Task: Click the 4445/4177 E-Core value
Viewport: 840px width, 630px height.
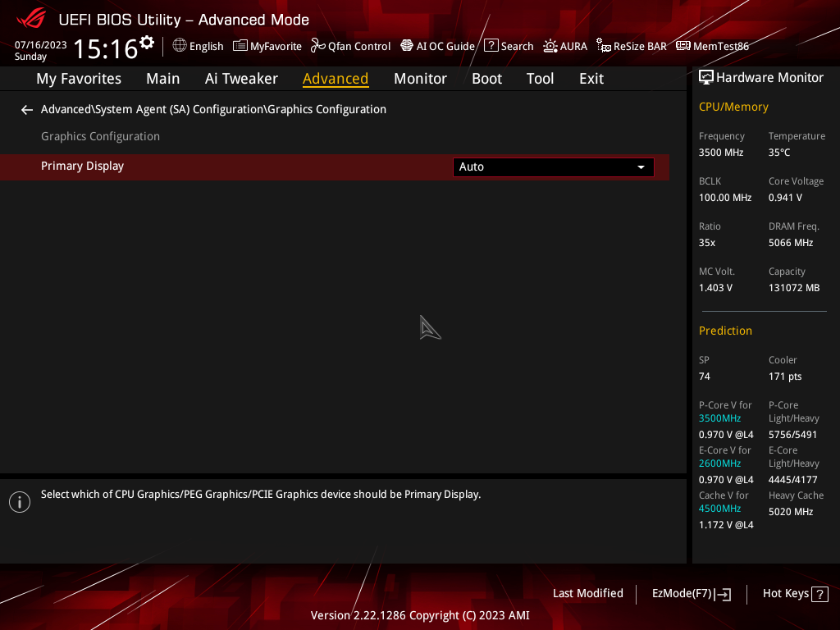Action: [792, 480]
